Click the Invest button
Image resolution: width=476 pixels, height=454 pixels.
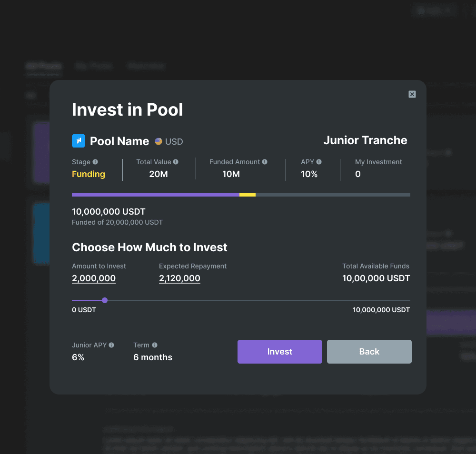coord(279,351)
